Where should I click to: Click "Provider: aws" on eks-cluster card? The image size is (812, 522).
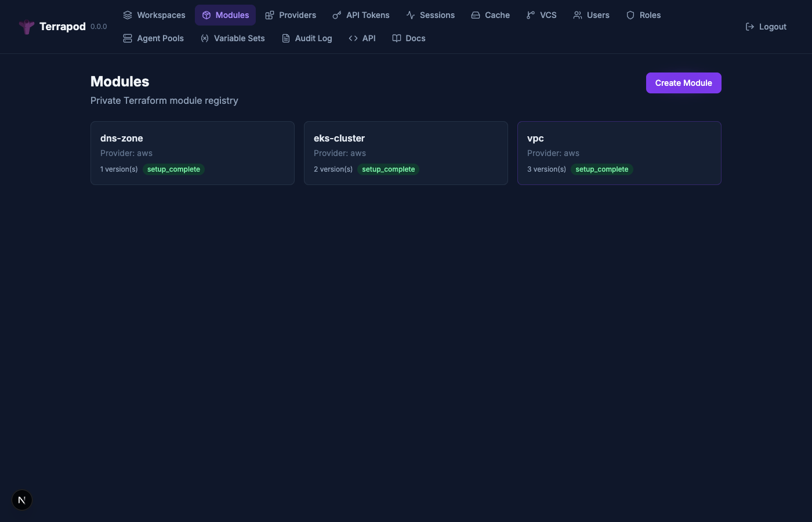click(340, 153)
